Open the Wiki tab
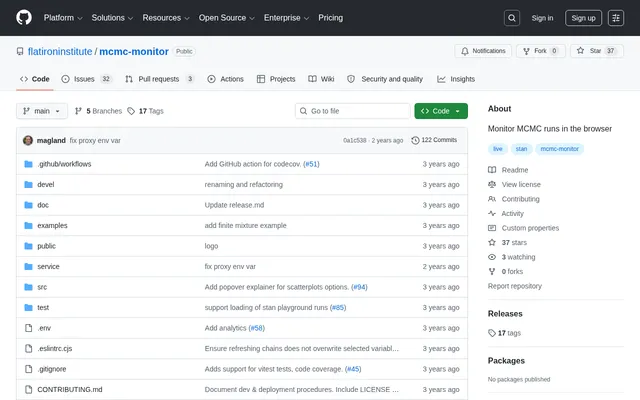This screenshot has height=400, width=640. 321,79
